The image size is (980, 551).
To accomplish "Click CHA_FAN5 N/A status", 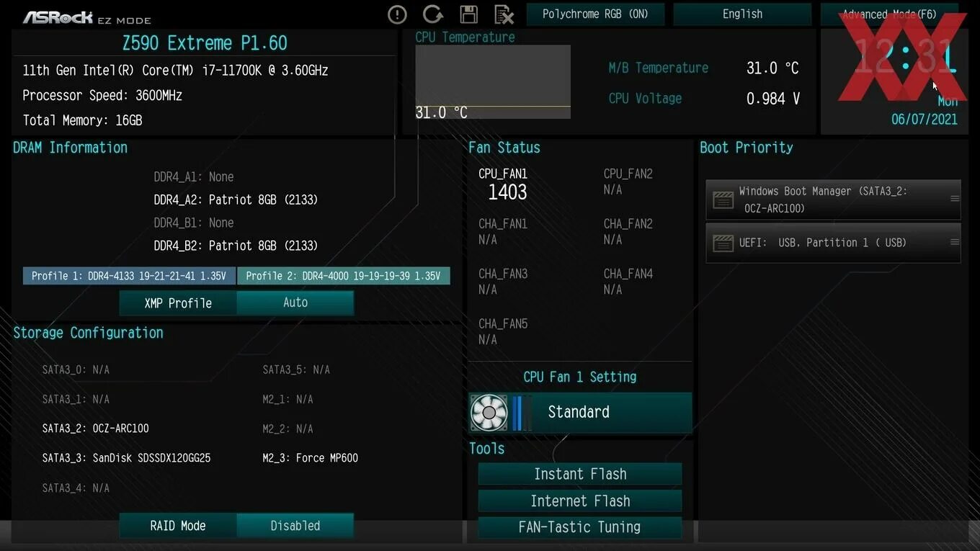I will pyautogui.click(x=503, y=331).
